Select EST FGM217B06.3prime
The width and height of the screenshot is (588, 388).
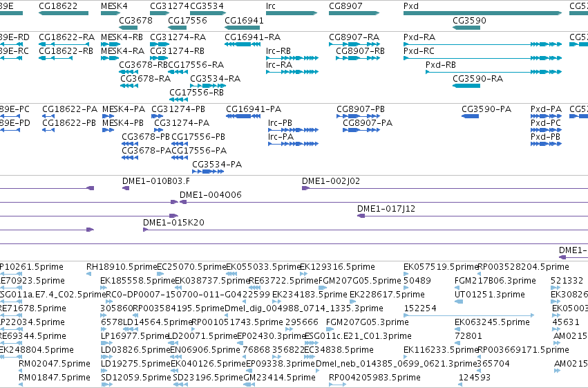tap(457, 288)
